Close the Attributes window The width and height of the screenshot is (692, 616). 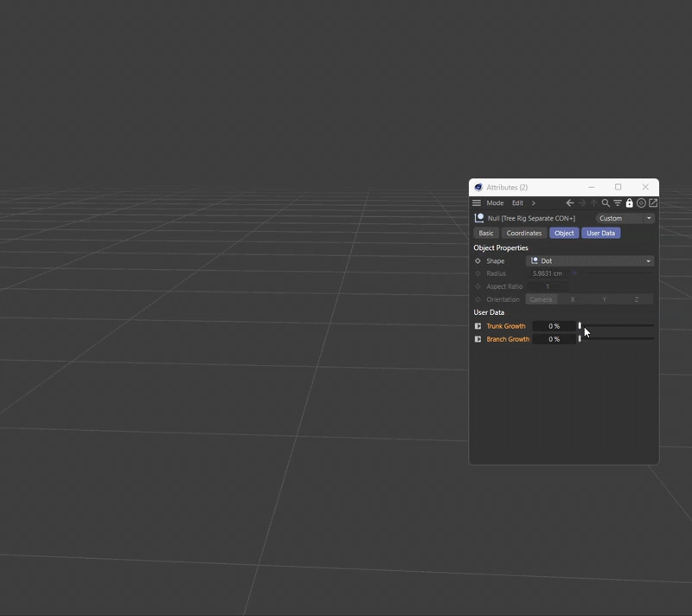645,187
